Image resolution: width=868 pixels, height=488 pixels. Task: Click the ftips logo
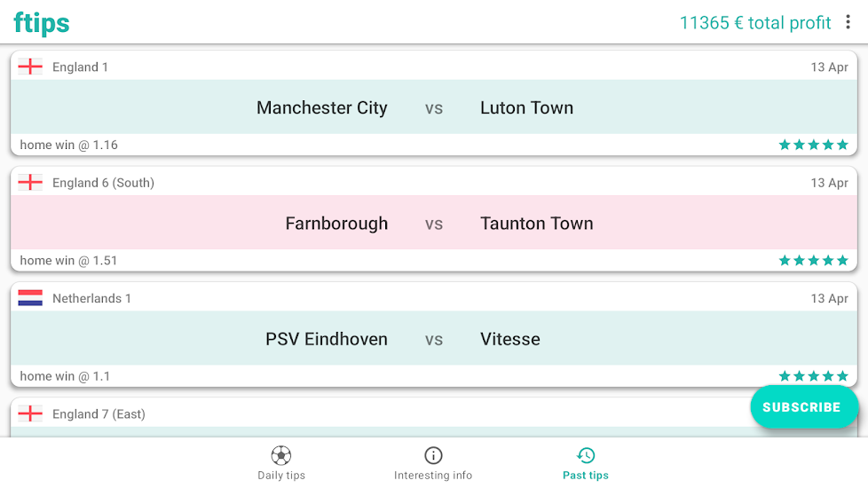point(42,22)
